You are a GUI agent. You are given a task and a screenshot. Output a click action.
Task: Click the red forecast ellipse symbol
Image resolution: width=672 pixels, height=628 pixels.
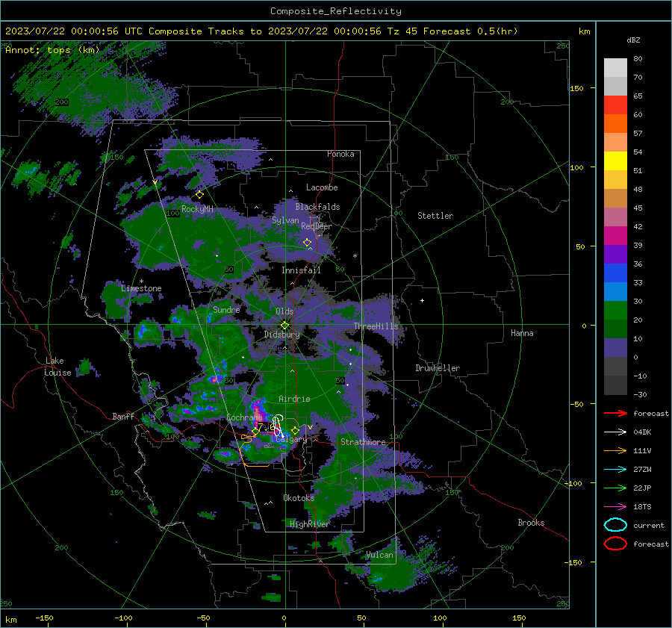(615, 544)
